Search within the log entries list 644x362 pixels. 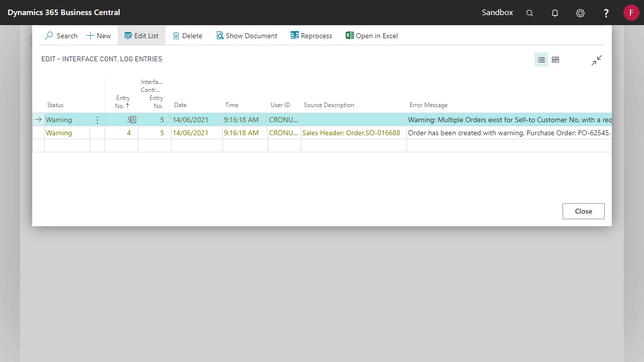pyautogui.click(x=61, y=35)
